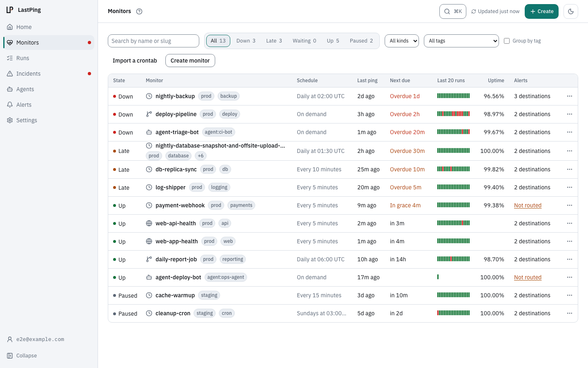Expand the All kinds dropdown
The image size is (588, 368).
coord(402,41)
